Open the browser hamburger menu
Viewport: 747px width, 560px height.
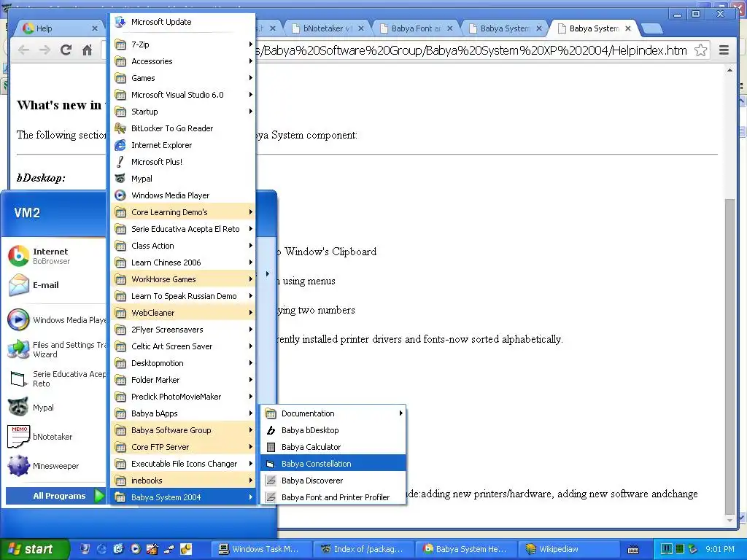click(x=724, y=50)
